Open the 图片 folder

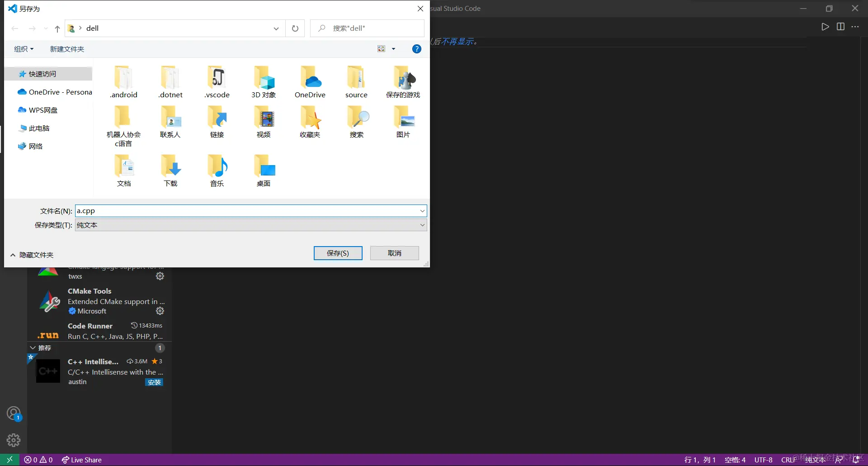pyautogui.click(x=403, y=122)
